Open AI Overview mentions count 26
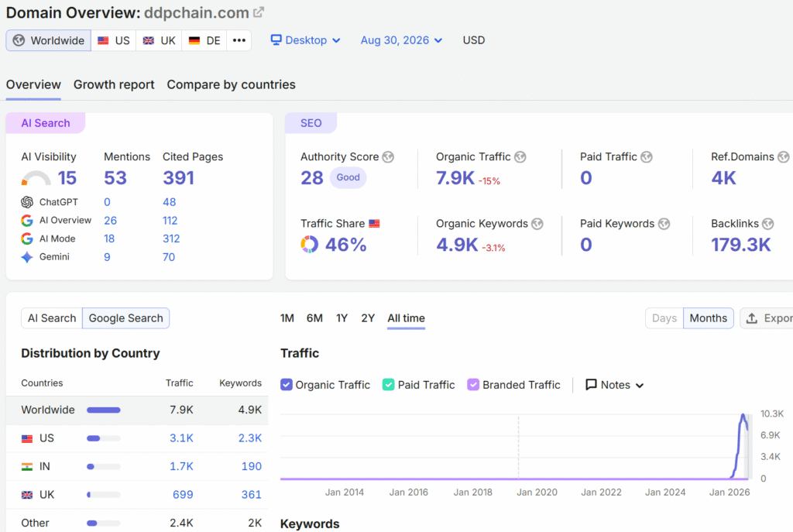The width and height of the screenshot is (793, 532). pos(110,221)
